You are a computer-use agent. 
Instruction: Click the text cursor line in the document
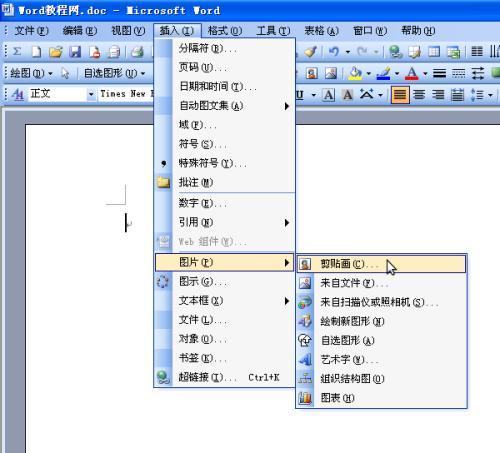[126, 222]
